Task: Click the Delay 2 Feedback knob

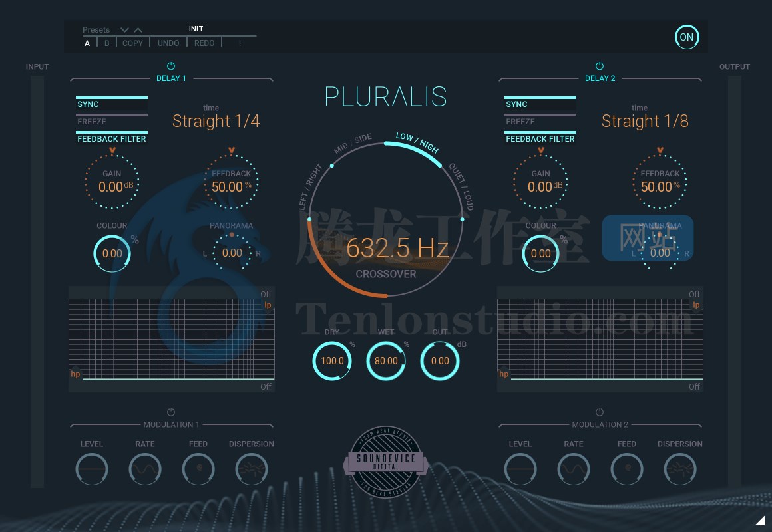Action: click(660, 182)
